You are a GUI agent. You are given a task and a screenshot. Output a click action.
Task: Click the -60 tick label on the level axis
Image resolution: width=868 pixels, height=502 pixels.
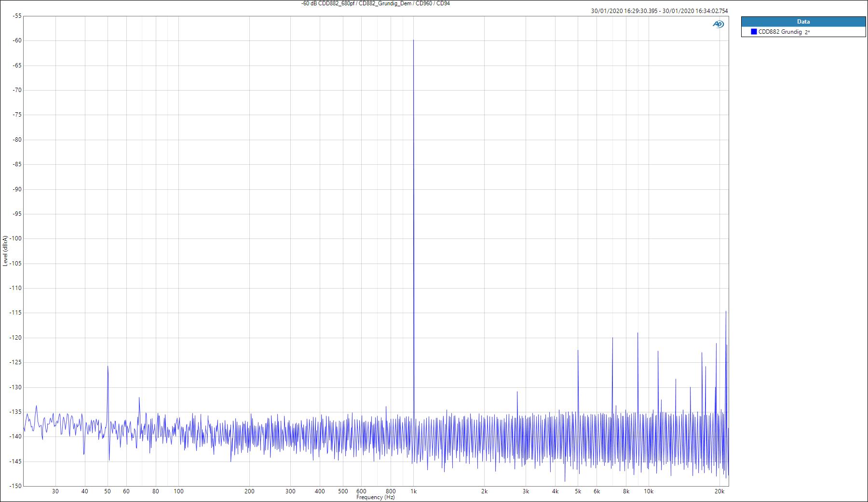point(17,40)
